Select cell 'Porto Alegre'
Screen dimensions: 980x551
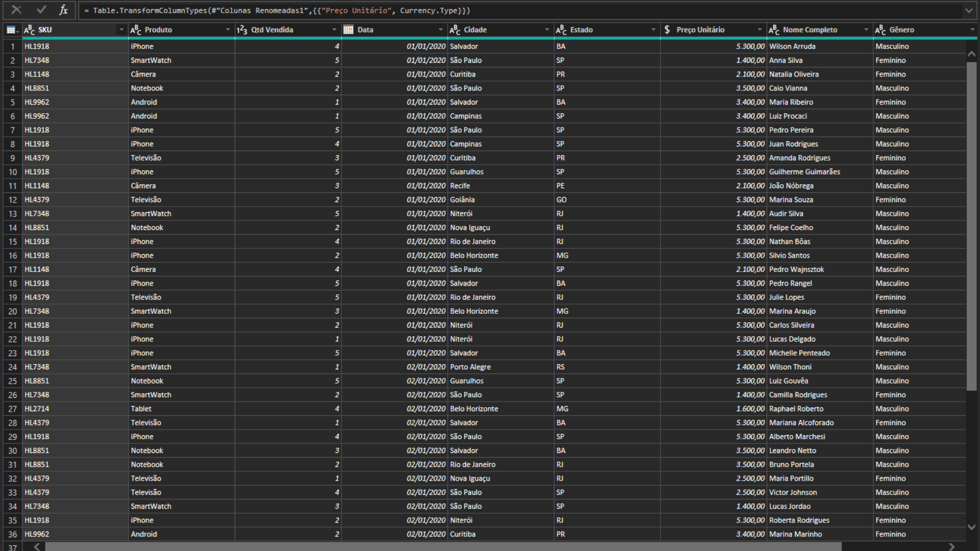click(x=501, y=367)
